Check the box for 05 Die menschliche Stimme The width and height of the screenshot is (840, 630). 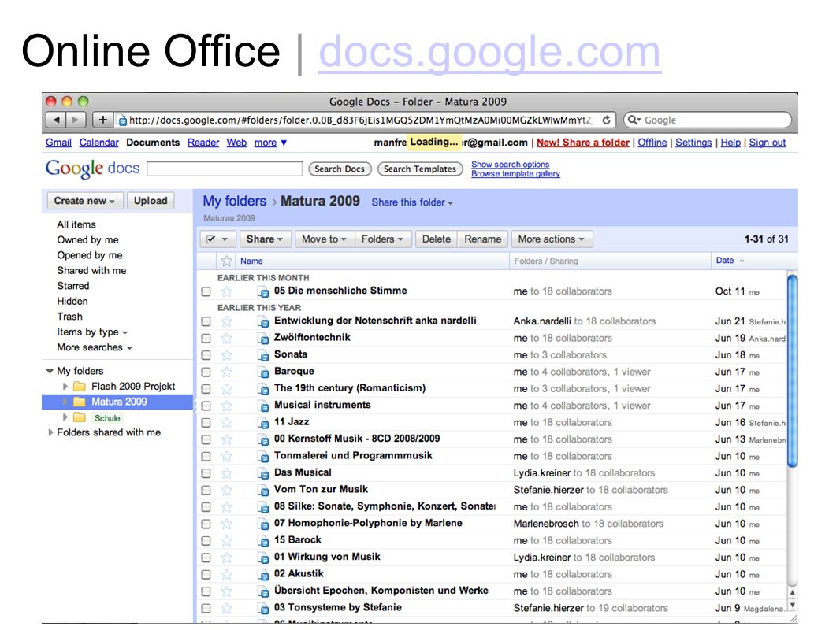click(206, 291)
